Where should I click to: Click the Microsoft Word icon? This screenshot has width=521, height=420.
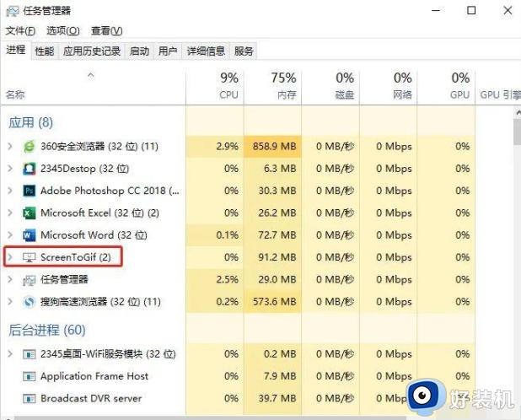click(x=29, y=235)
